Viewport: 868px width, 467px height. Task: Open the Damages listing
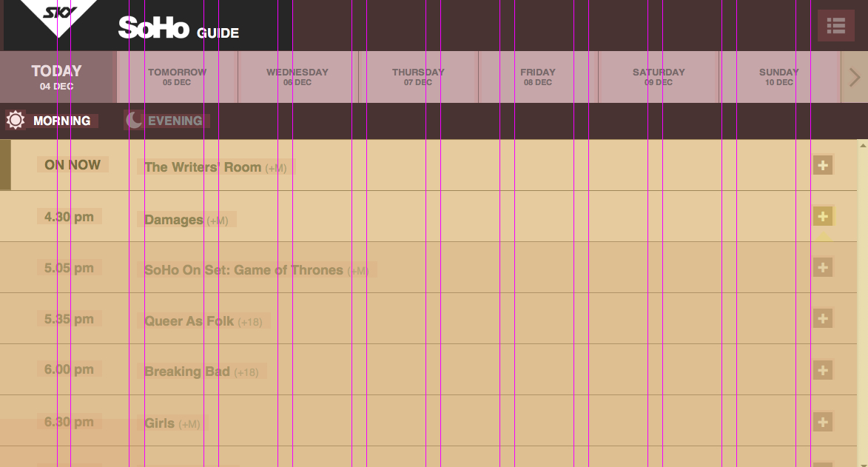pos(186,220)
